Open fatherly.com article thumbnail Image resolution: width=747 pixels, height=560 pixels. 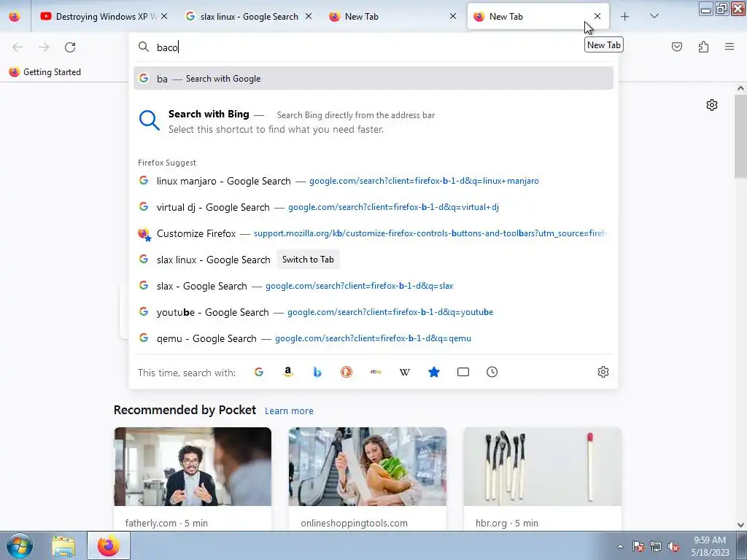tap(193, 467)
